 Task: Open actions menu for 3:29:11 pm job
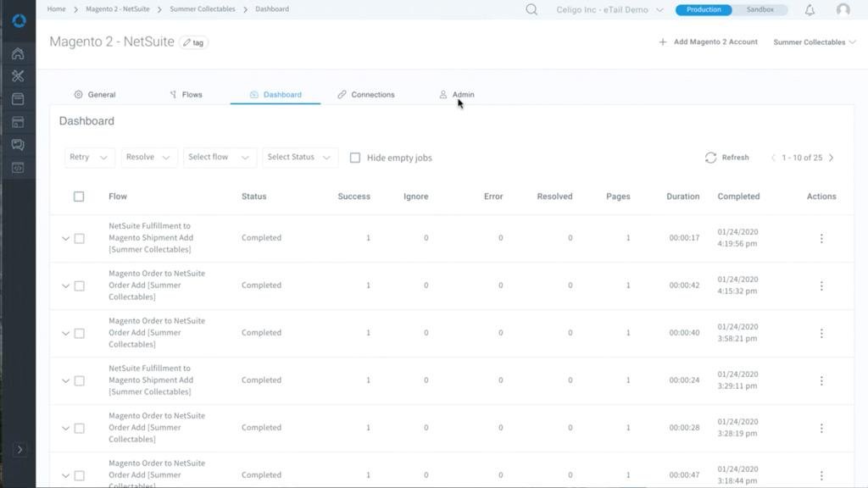[821, 380]
